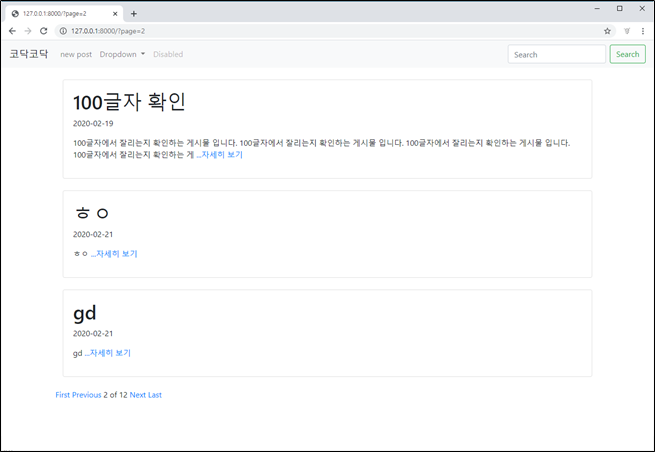Screen dimensions: 655x452
Task: Open 자세히 보기 link of 100글자 확인 post
Action: [x=220, y=155]
